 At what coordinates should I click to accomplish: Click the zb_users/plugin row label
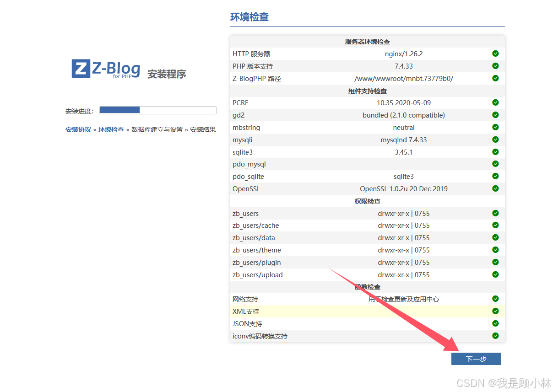tap(257, 263)
